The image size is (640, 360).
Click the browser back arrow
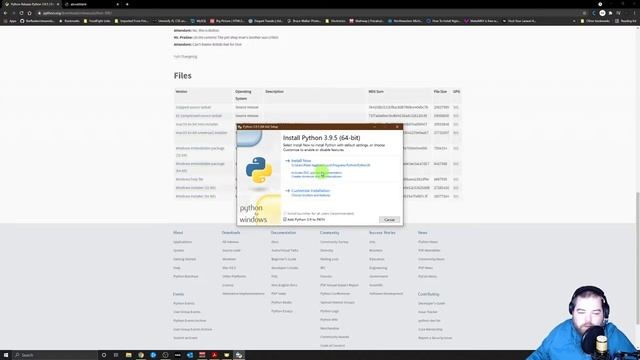tap(5, 13)
